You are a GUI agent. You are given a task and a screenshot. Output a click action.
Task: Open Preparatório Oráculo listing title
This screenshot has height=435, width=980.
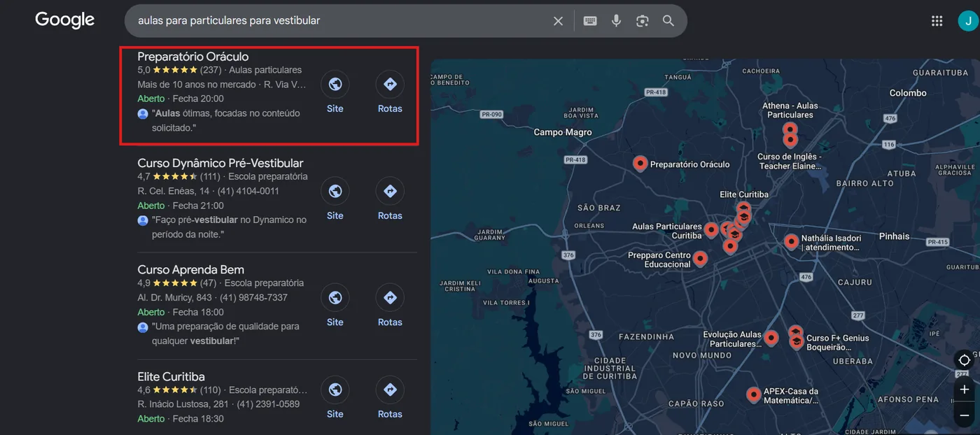pyautogui.click(x=193, y=57)
